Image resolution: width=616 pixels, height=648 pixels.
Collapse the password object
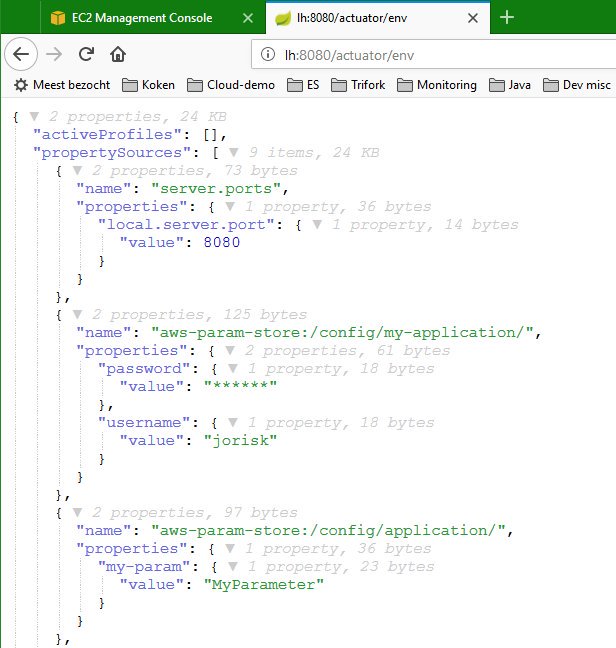tap(233, 369)
